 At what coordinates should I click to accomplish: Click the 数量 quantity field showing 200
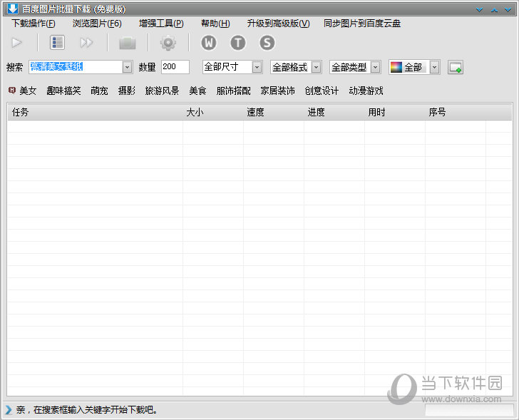[x=175, y=67]
